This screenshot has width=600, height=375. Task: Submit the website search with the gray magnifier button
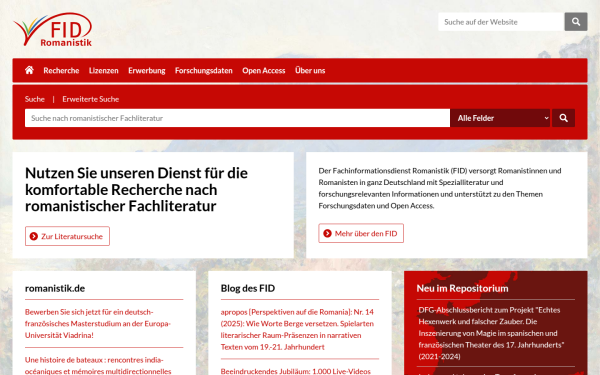pyautogui.click(x=576, y=22)
